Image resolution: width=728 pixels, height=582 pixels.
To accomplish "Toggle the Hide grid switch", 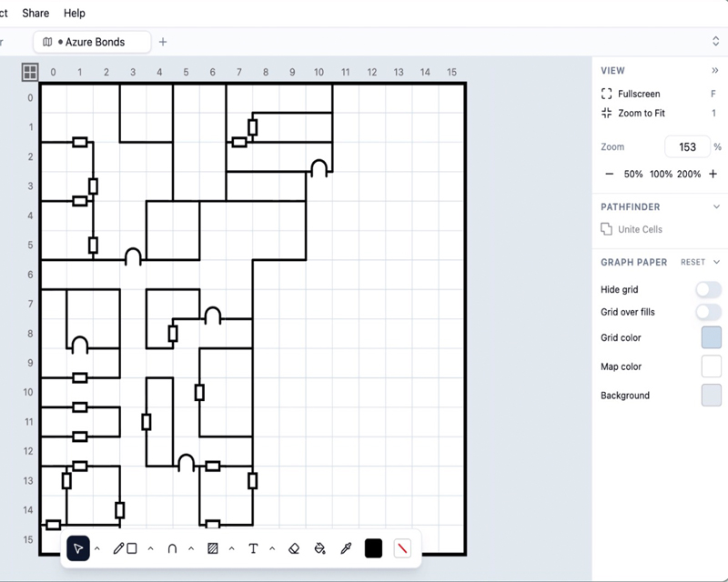I will (709, 289).
